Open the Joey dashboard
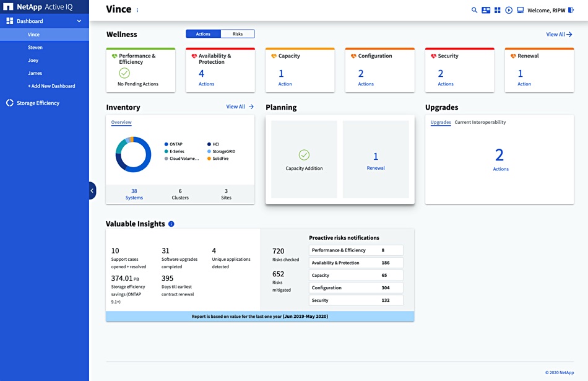 click(33, 60)
